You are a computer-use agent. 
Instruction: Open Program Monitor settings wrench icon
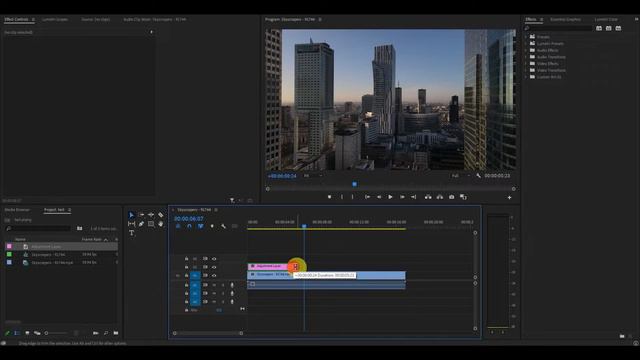pyautogui.click(x=478, y=176)
